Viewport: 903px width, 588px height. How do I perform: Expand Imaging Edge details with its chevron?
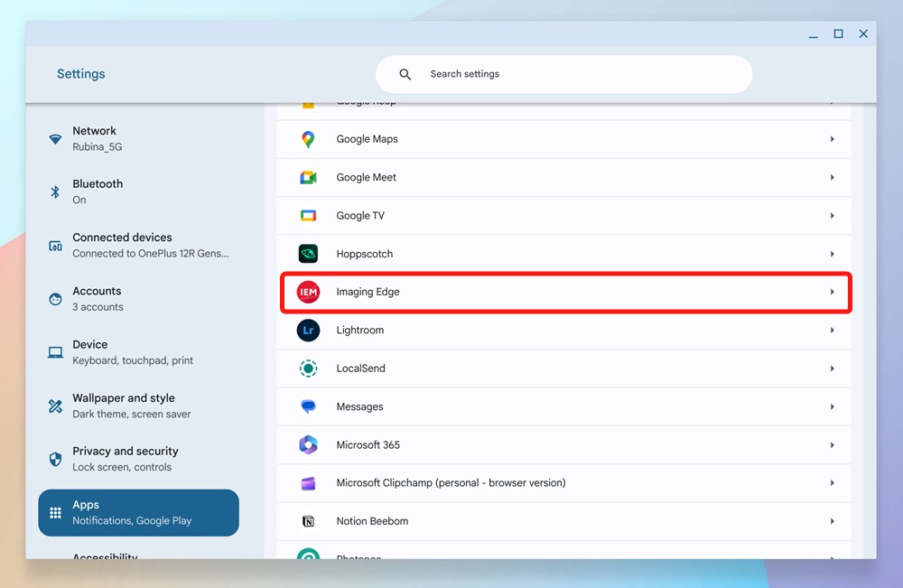[x=832, y=292]
